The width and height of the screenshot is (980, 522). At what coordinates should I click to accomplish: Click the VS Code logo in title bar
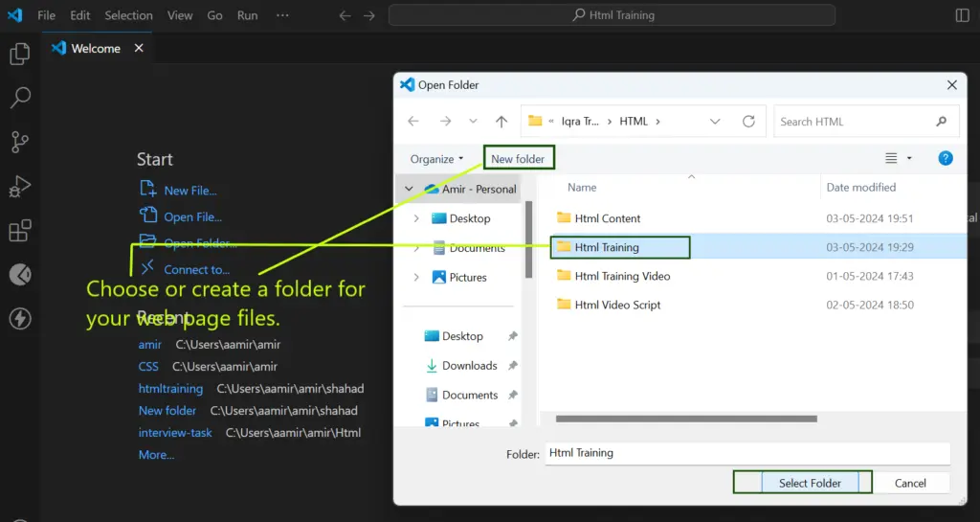tap(15, 15)
